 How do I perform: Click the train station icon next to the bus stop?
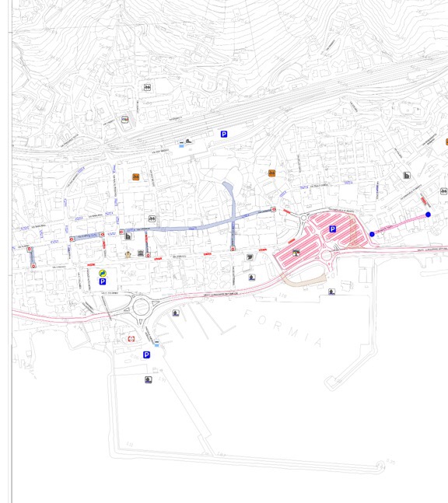pyautogui.click(x=189, y=141)
